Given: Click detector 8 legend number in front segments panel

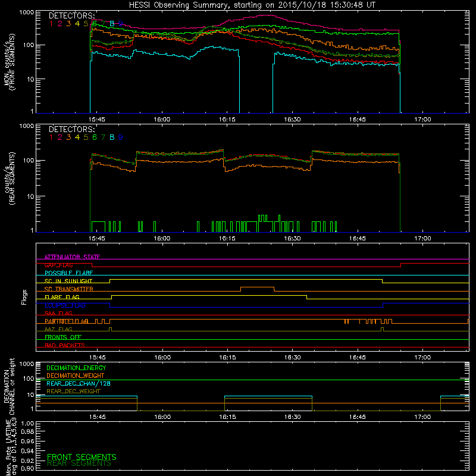Looking at the screenshot, I should coord(112,23).
